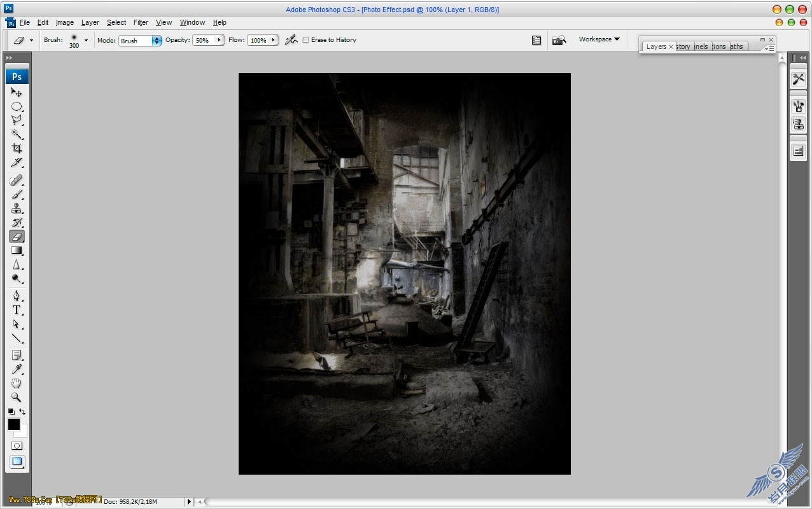Click the foreground black color swatch

14,424
